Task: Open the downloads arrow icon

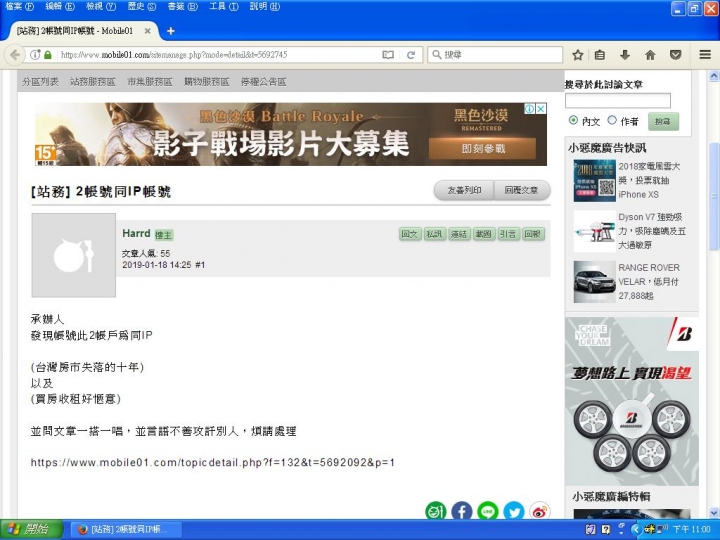Action: pos(624,55)
